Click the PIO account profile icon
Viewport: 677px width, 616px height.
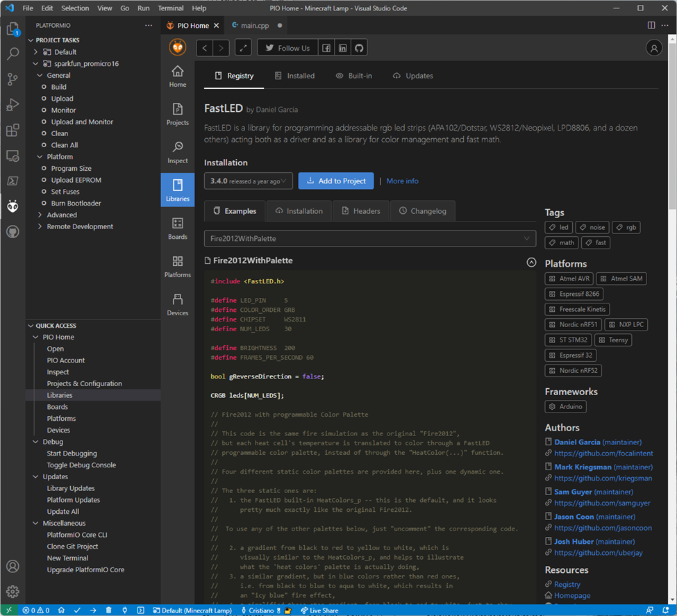coord(653,48)
